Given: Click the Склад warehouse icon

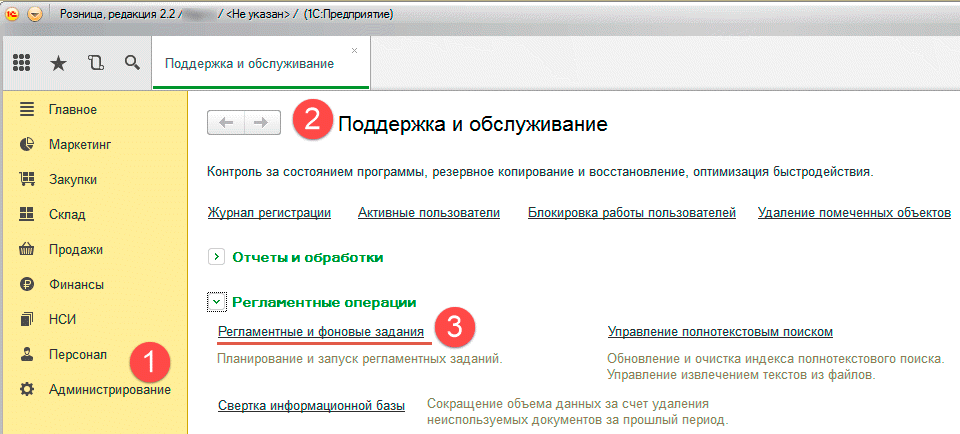Looking at the screenshot, I should coord(27,214).
